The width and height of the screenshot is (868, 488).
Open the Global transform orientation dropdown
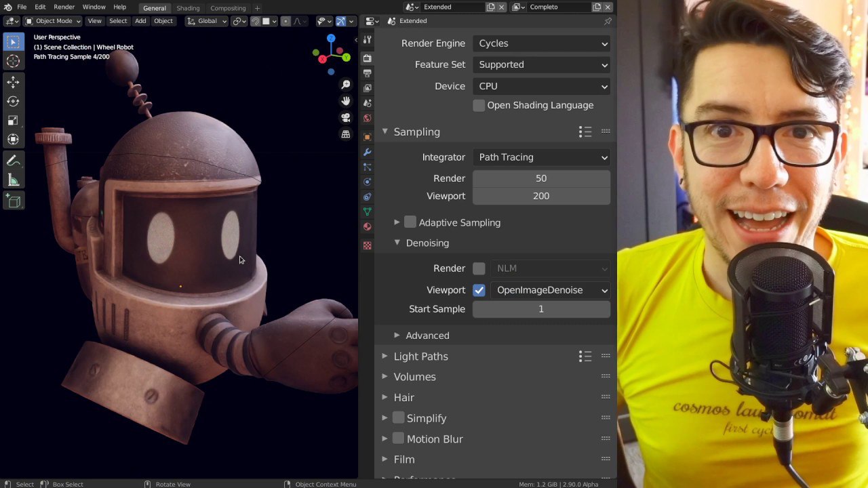(x=207, y=21)
